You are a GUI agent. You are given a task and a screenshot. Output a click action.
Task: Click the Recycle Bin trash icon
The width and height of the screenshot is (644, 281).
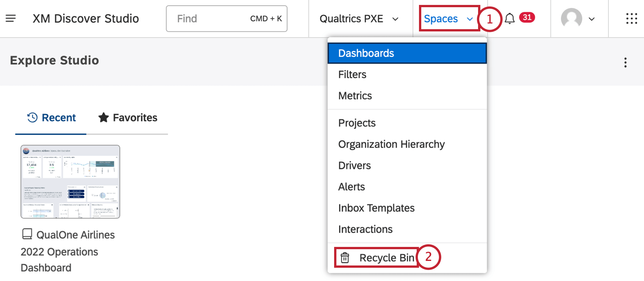point(345,258)
